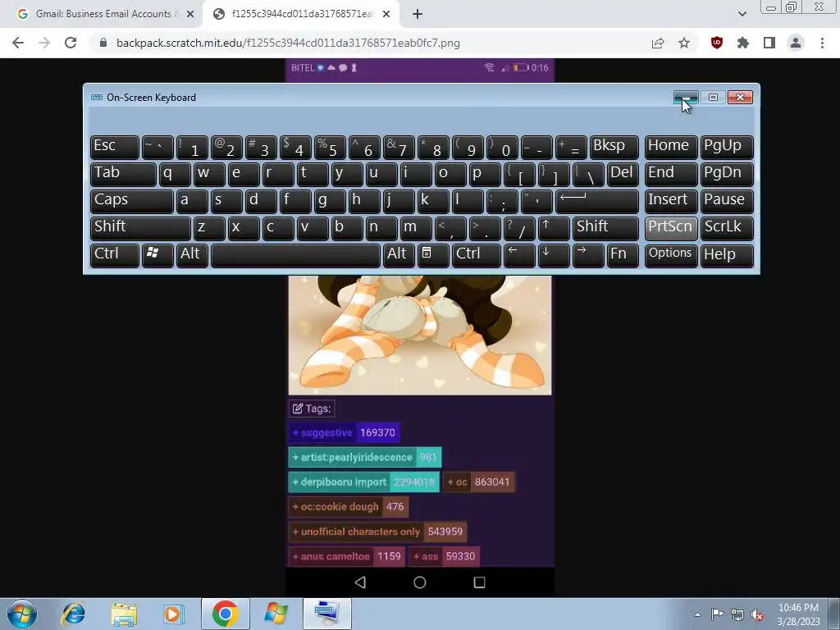Click the Esc key
This screenshot has height=630, width=840.
pyautogui.click(x=115, y=148)
